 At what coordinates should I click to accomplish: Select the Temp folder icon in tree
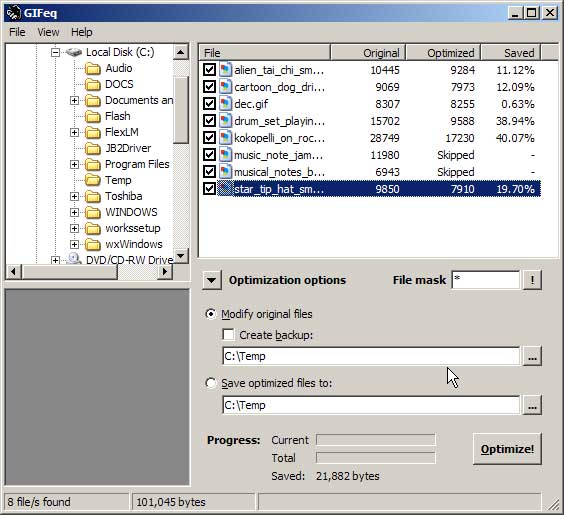tap(93, 180)
